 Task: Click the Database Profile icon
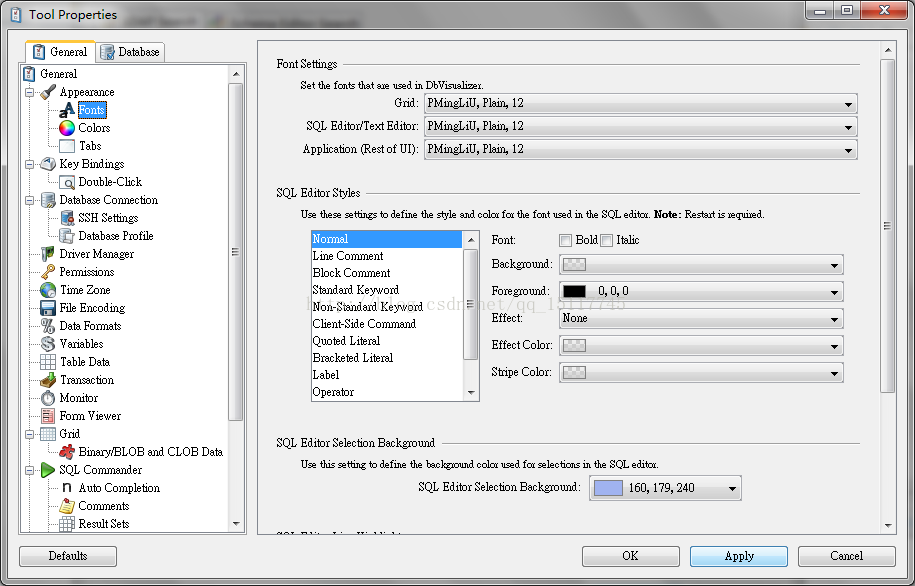(x=67, y=236)
